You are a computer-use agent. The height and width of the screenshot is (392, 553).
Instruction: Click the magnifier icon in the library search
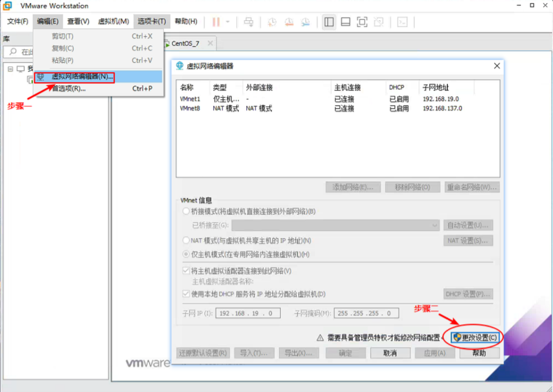tap(13, 51)
